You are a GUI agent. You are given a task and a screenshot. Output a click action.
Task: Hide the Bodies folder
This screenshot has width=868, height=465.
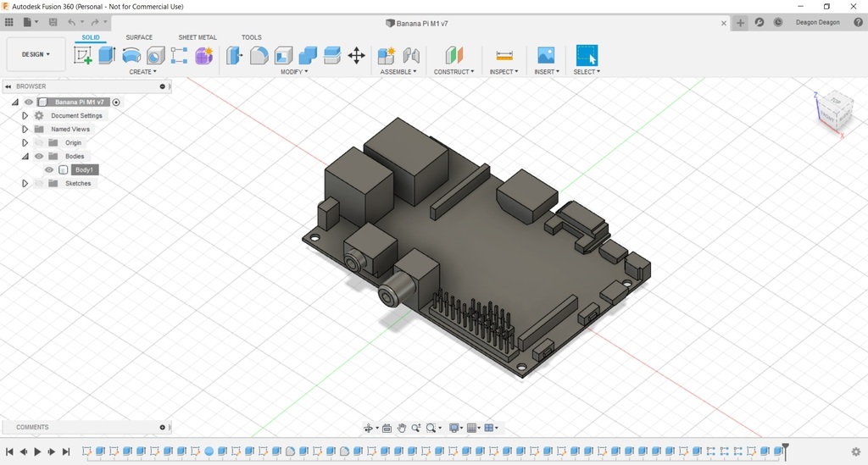tap(39, 156)
